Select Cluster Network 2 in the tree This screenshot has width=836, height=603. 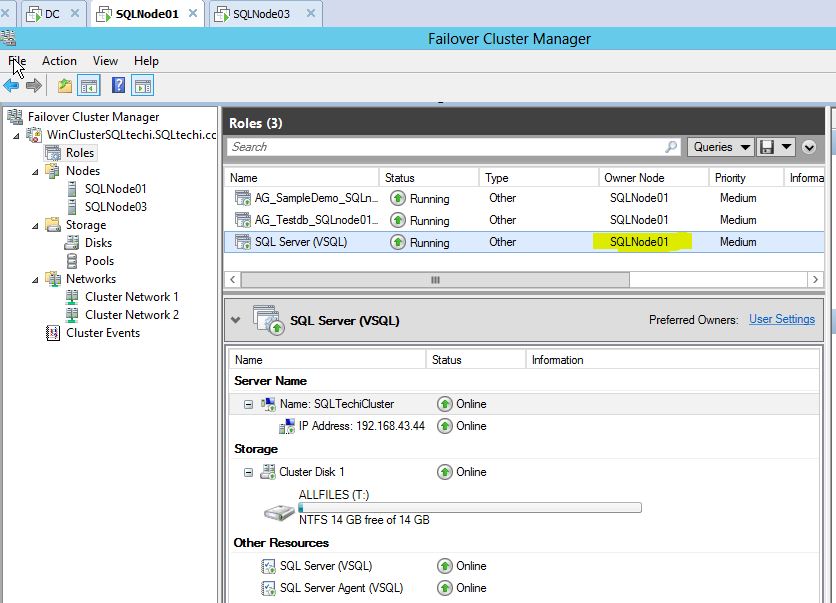coord(132,315)
